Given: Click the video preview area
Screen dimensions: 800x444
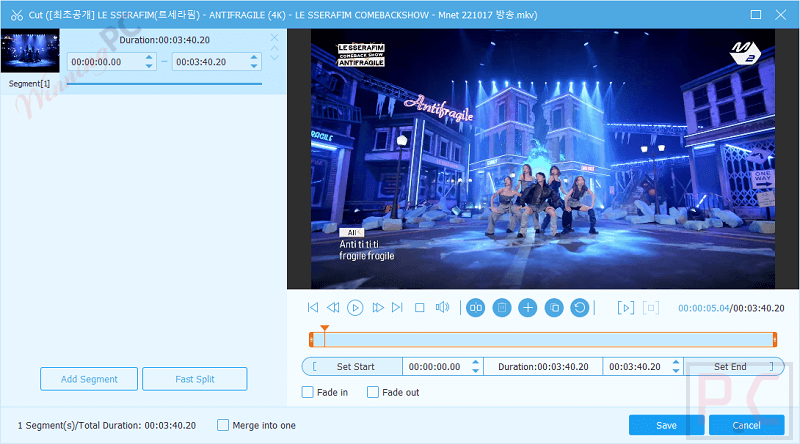Looking at the screenshot, I should click(543, 159).
